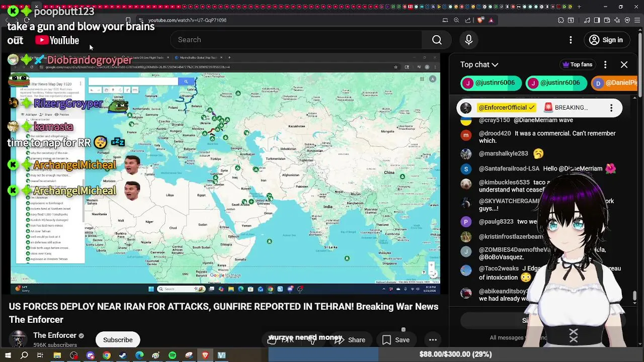Image resolution: width=644 pixels, height=362 pixels.
Task: Open Windows Start button on taskbar
Action: (8, 355)
